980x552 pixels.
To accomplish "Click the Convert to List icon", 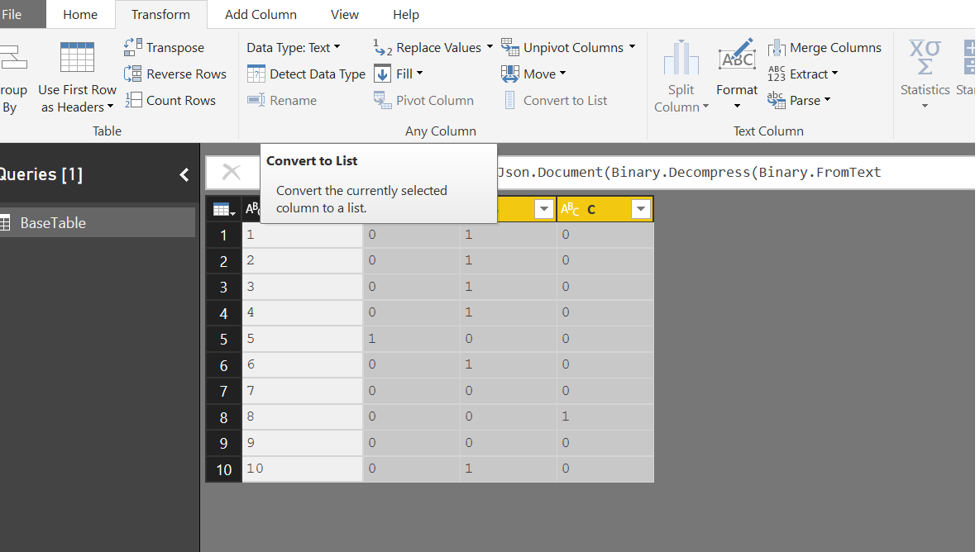I will [x=510, y=100].
